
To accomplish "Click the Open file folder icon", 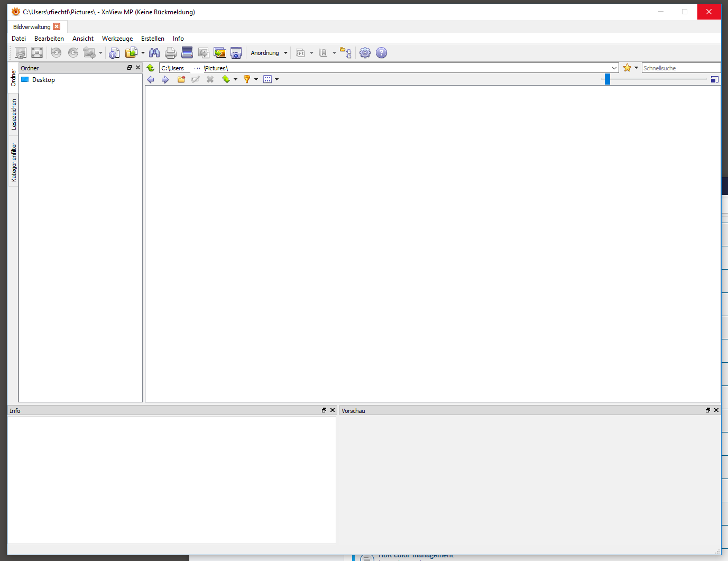I will pos(131,53).
